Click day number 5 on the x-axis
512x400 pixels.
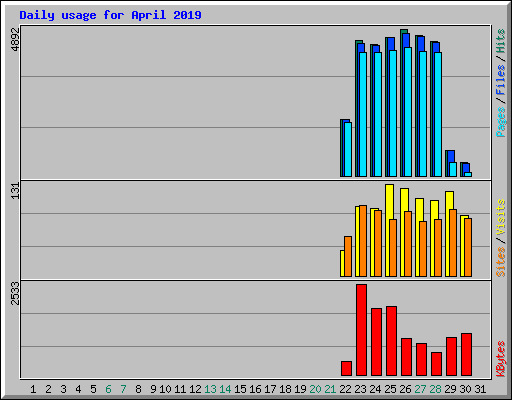93,389
